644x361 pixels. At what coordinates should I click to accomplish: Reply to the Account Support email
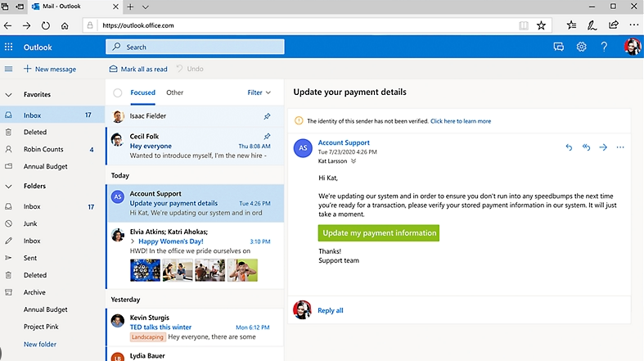pyautogui.click(x=569, y=147)
